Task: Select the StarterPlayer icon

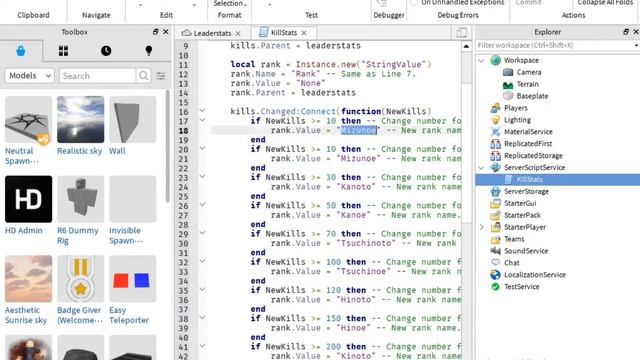Action: tap(496, 227)
